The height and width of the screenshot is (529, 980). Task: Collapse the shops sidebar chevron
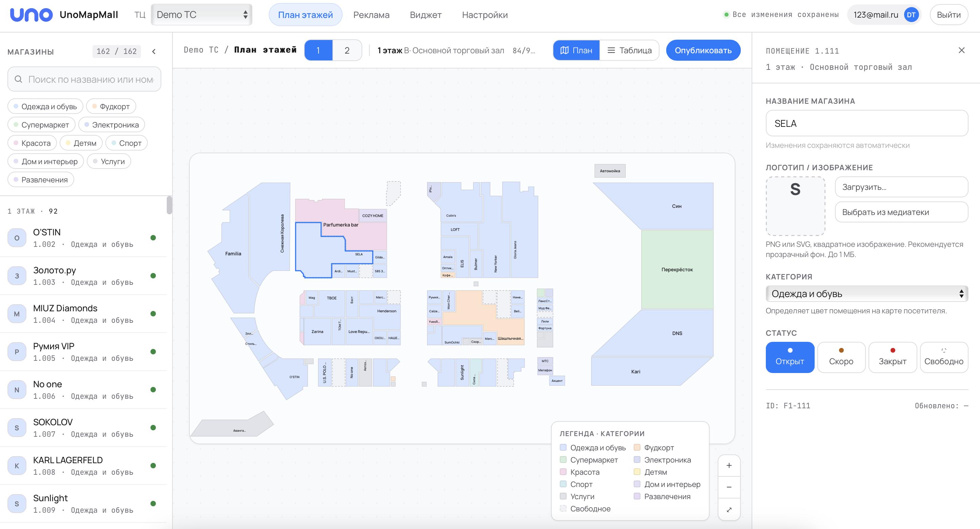point(154,52)
